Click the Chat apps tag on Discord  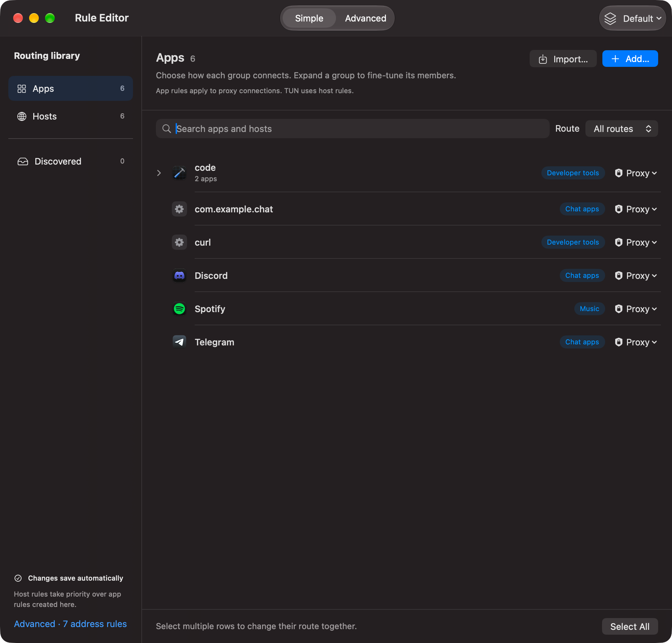tap(582, 275)
